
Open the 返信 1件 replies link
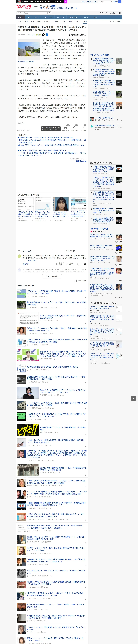pos(26,264)
